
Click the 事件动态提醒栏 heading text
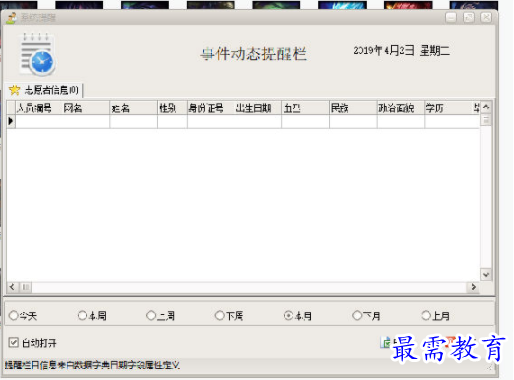[x=253, y=53]
